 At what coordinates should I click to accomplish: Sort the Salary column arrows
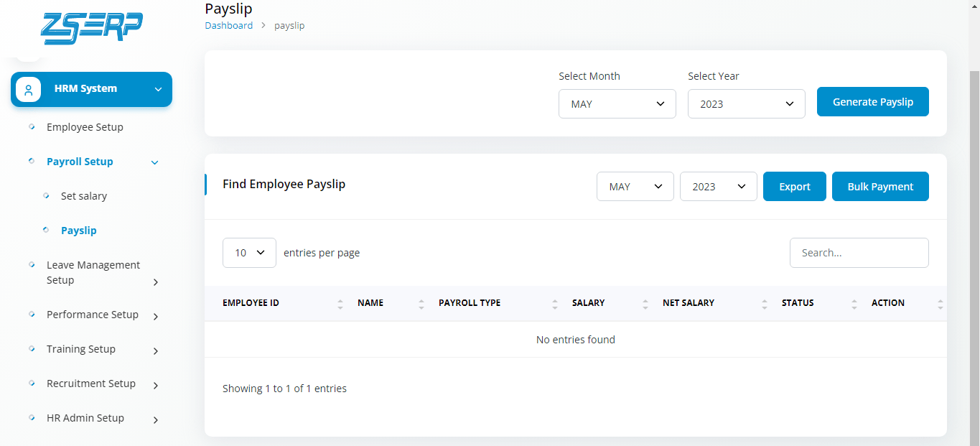645,304
